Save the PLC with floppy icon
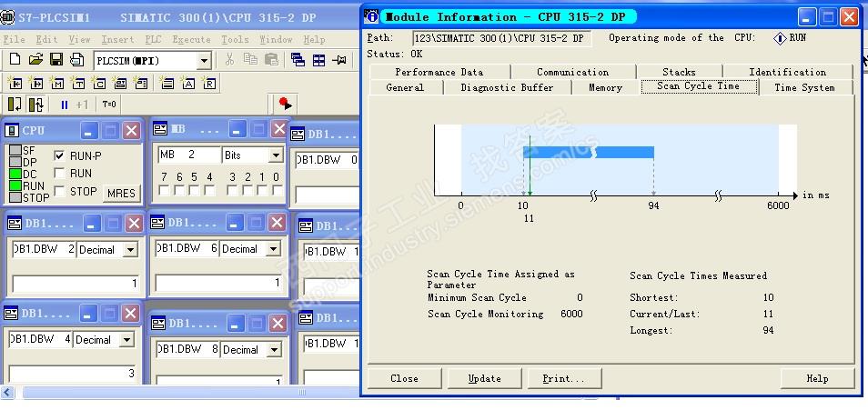The height and width of the screenshot is (420, 868). pos(56,60)
